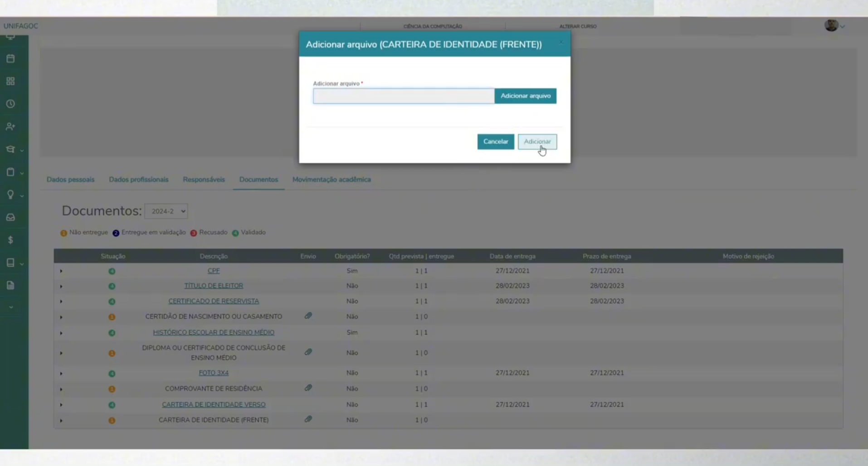Open the inbox tray sidebar icon

tap(10, 218)
